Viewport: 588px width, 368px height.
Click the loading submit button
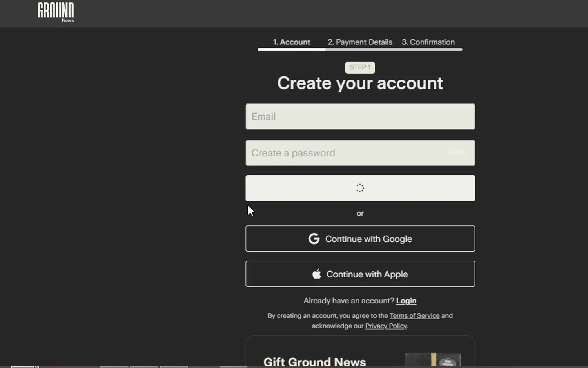[x=360, y=188]
